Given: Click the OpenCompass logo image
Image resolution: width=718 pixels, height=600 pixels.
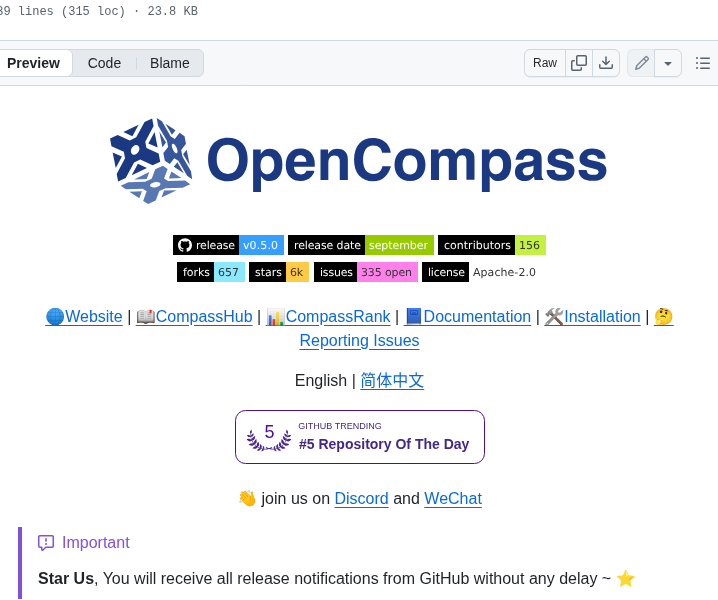Looking at the screenshot, I should point(359,161).
